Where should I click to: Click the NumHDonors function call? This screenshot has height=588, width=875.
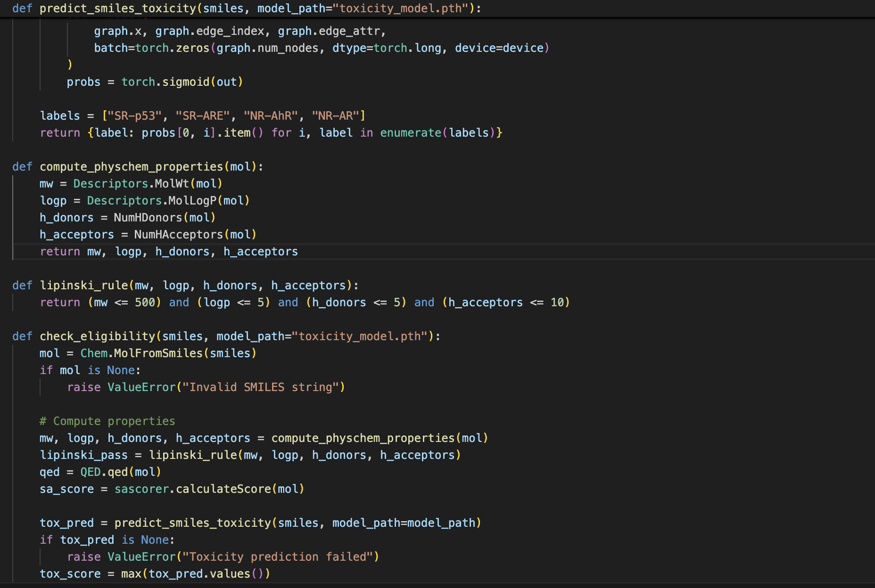point(165,218)
